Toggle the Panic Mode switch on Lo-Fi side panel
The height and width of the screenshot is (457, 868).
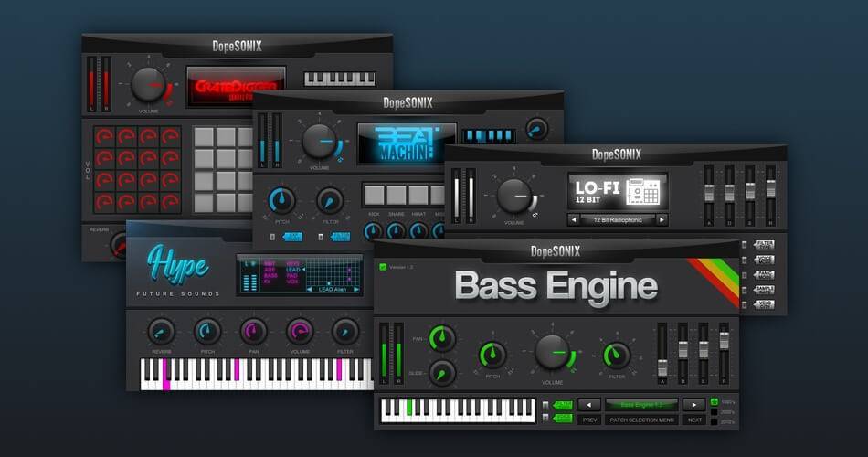point(765,274)
